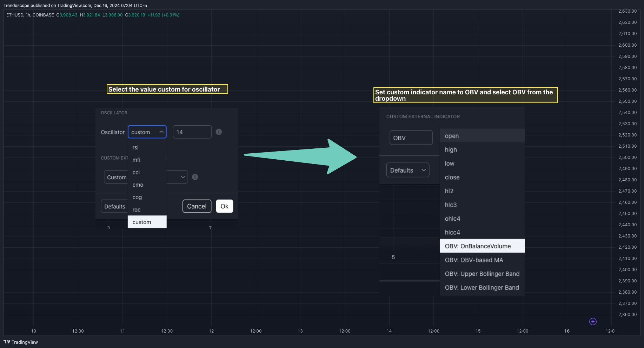Click the info icon beside oscillator length 14

click(x=219, y=132)
